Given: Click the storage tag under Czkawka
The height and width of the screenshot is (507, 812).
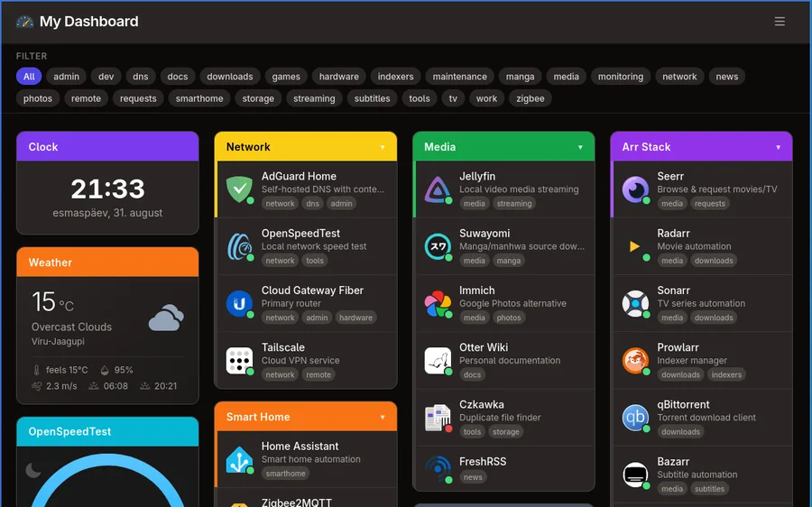Looking at the screenshot, I should click(505, 432).
